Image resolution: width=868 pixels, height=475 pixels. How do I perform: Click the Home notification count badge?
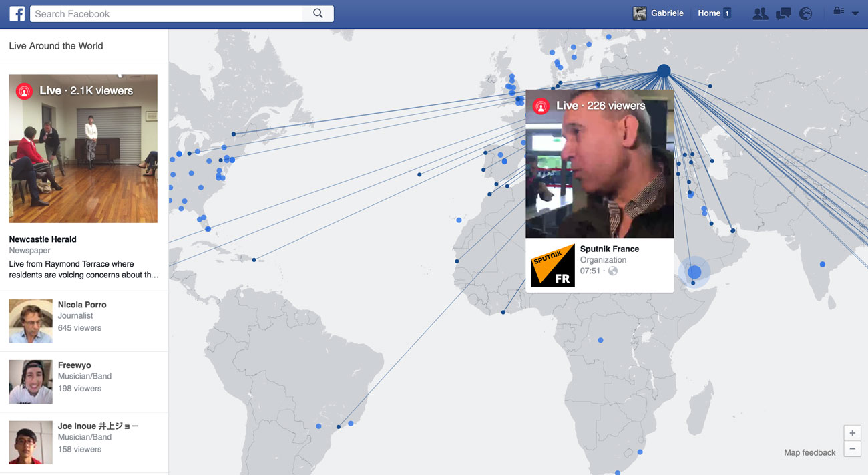(727, 13)
